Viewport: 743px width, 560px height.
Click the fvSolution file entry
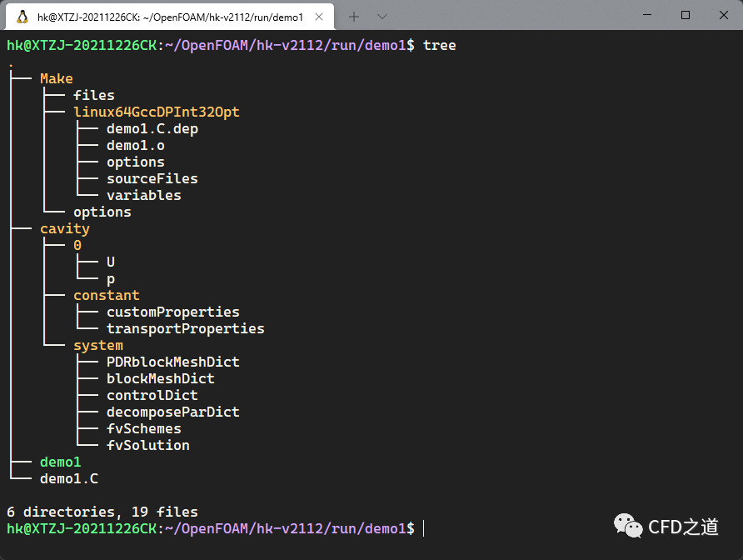[x=148, y=445]
